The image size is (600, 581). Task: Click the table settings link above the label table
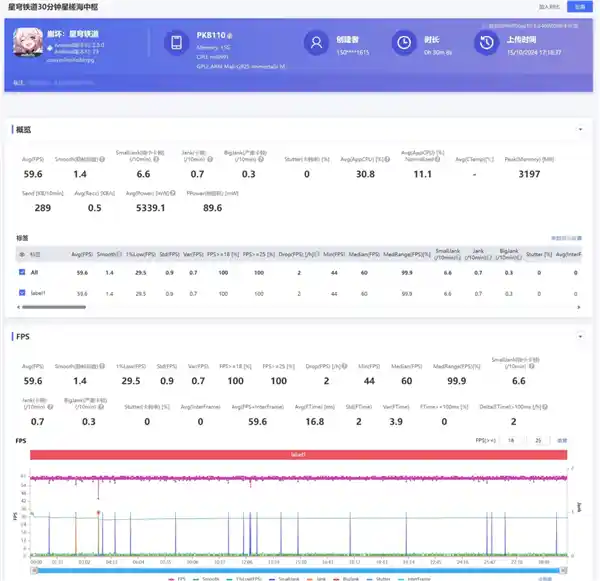pyautogui.click(x=566, y=238)
